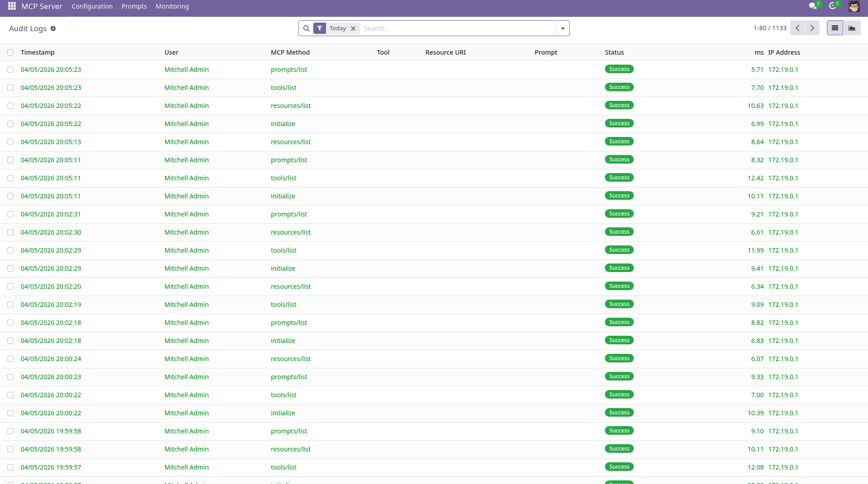868x484 pixels.
Task: Open the Audit Logs settings gear icon
Action: point(53,28)
